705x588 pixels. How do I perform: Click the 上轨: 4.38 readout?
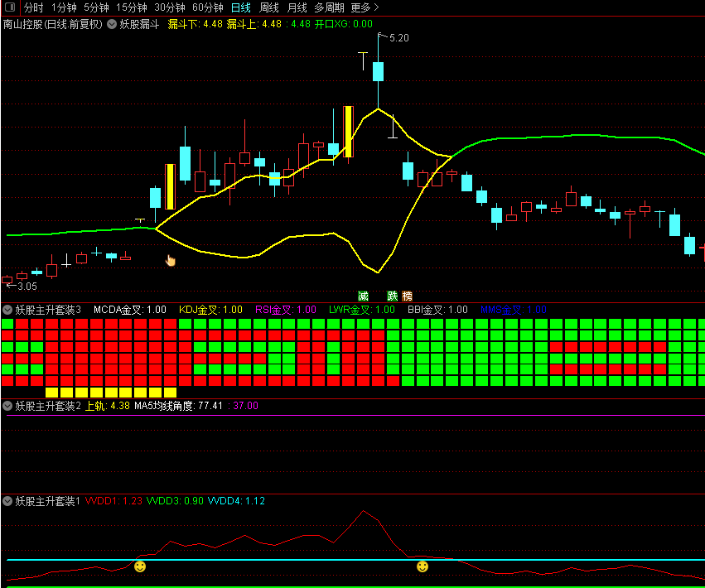tap(108, 406)
